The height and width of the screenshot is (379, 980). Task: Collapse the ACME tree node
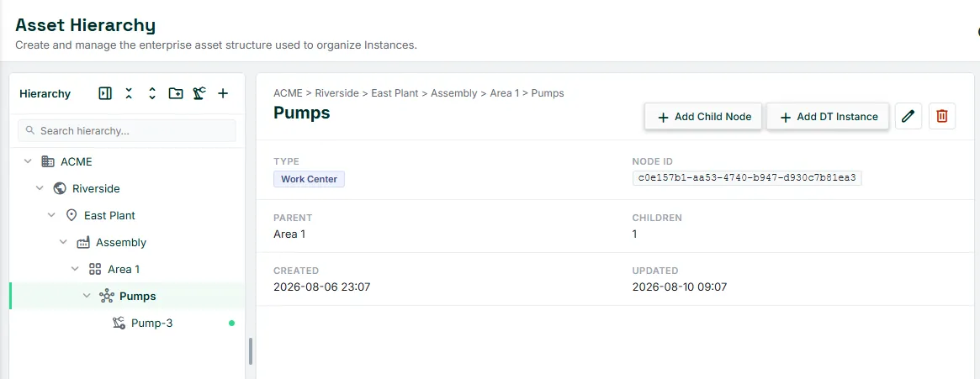28,161
